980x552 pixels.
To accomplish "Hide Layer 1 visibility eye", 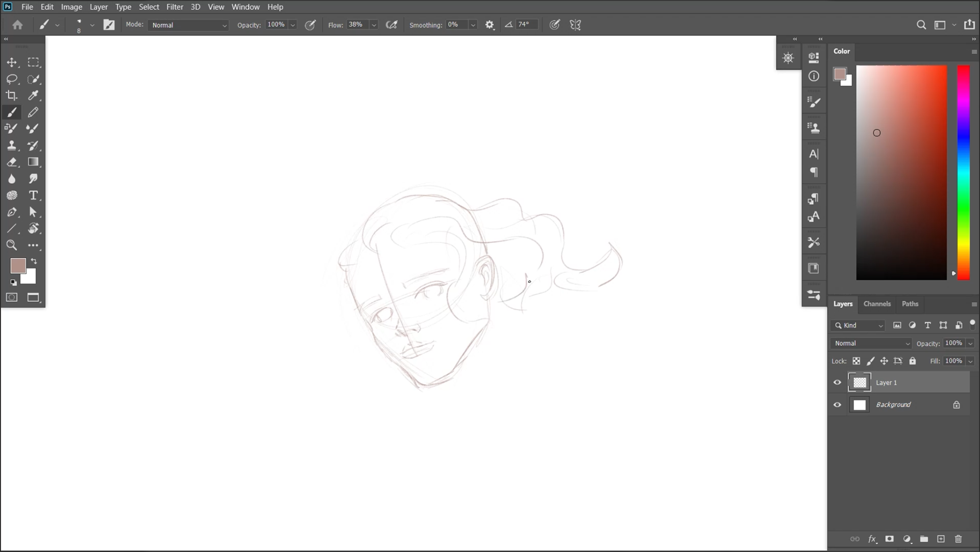I will pyautogui.click(x=837, y=382).
